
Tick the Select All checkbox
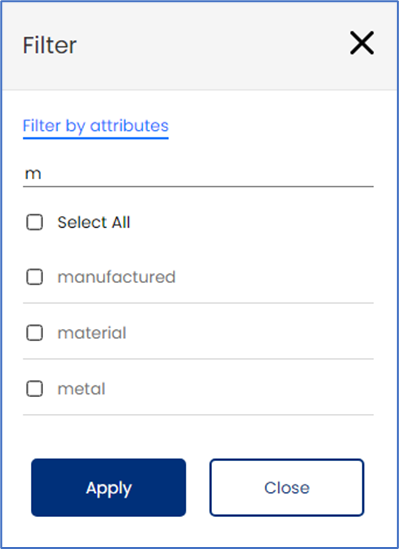pos(35,222)
